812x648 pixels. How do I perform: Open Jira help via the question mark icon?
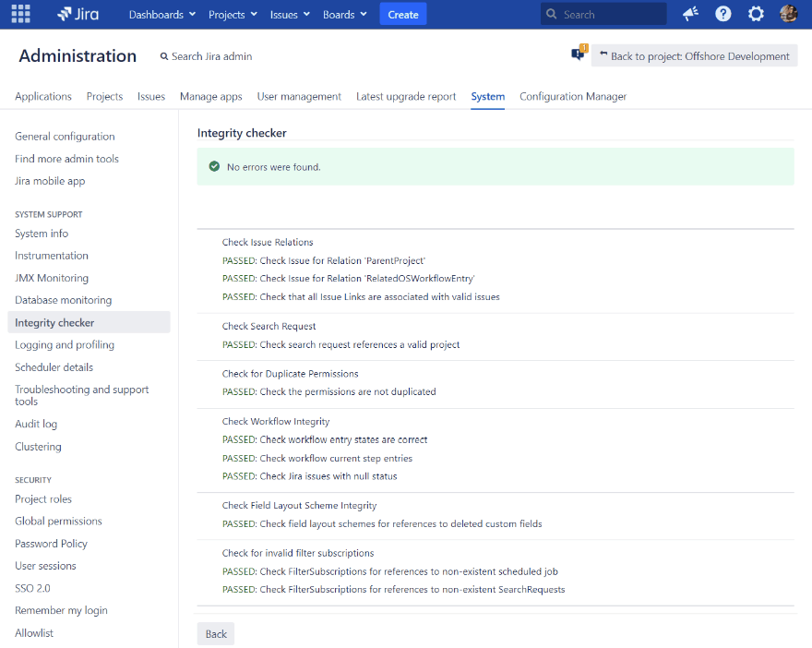(x=722, y=13)
